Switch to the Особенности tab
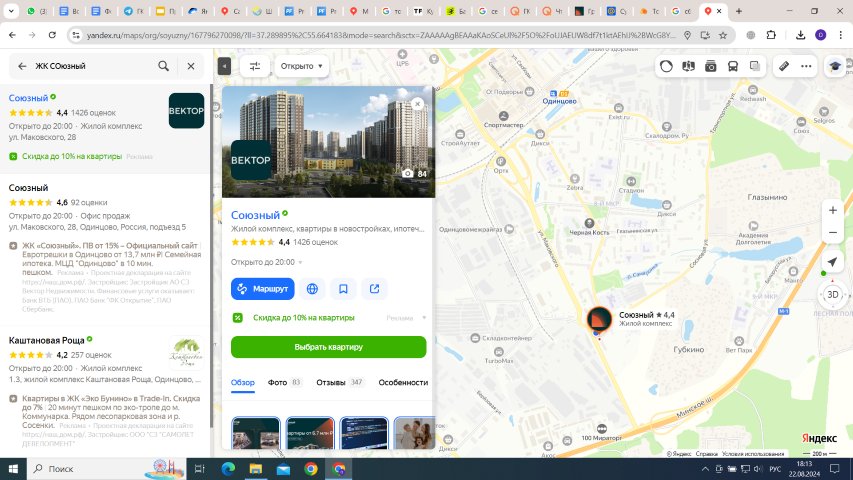 tap(403, 383)
